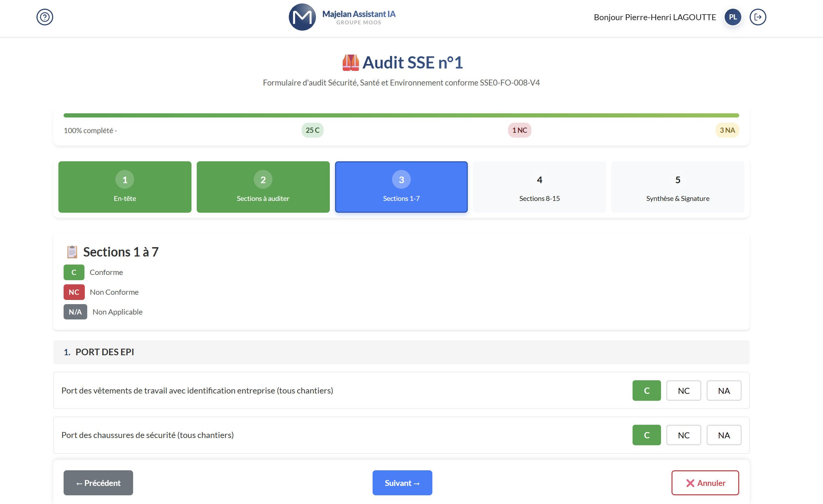Viewport: 823px width, 504px height.
Task: Mark safety shoes item as NA
Action: pyautogui.click(x=724, y=435)
